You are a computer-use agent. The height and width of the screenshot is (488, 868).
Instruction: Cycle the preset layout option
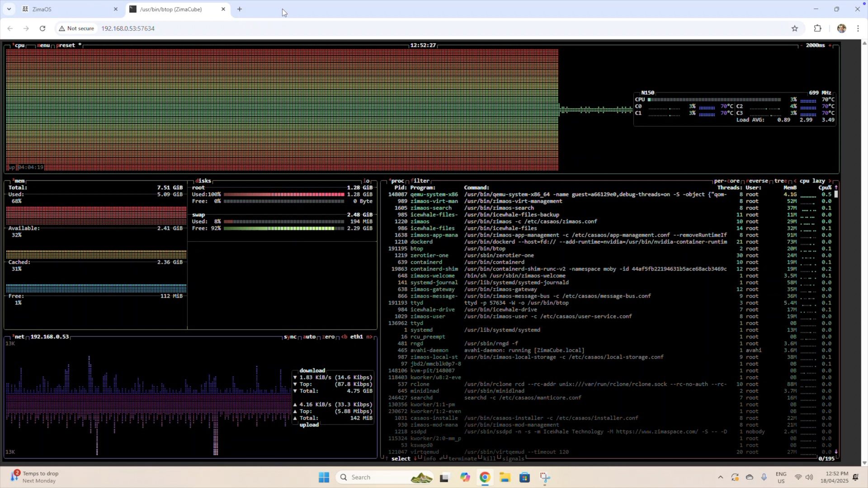(66, 46)
